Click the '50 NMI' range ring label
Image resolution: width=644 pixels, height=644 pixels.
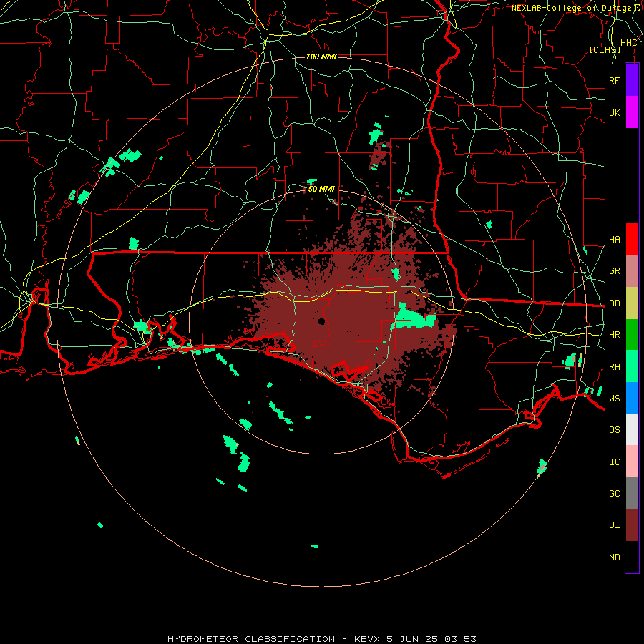(321, 189)
